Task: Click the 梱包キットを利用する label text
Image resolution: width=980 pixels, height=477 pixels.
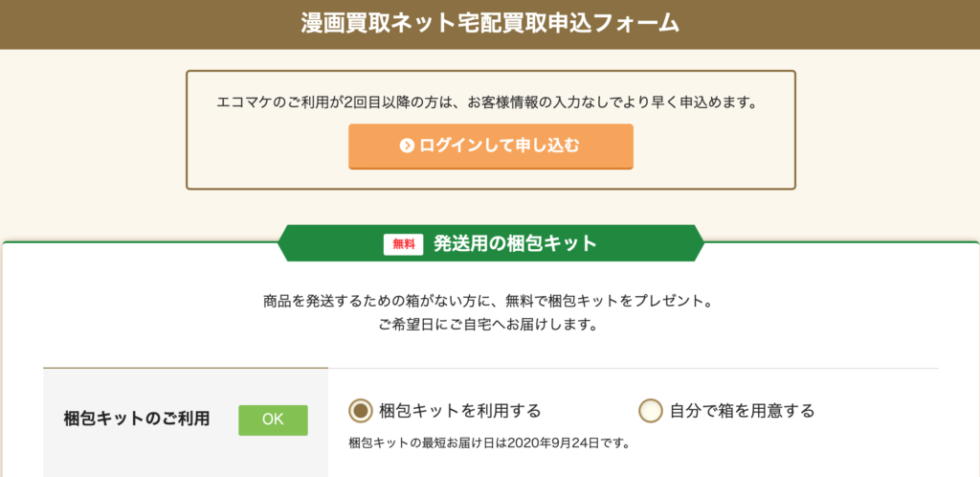Action: pyautogui.click(x=460, y=411)
